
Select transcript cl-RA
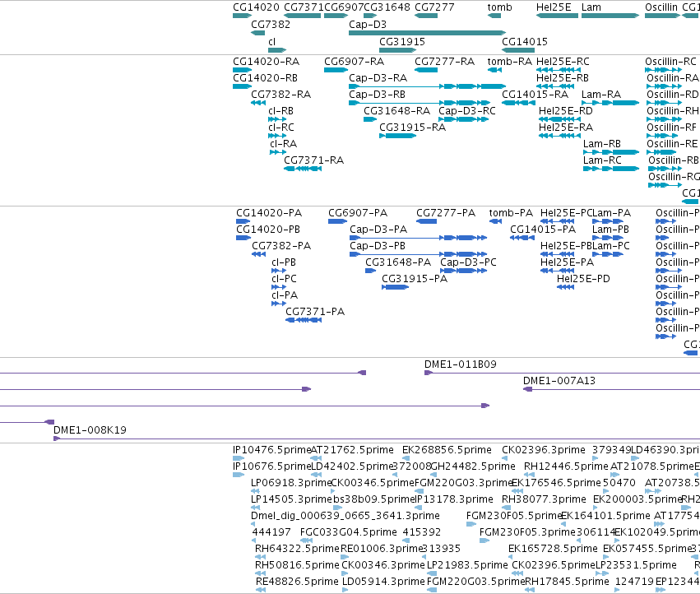coord(278,152)
